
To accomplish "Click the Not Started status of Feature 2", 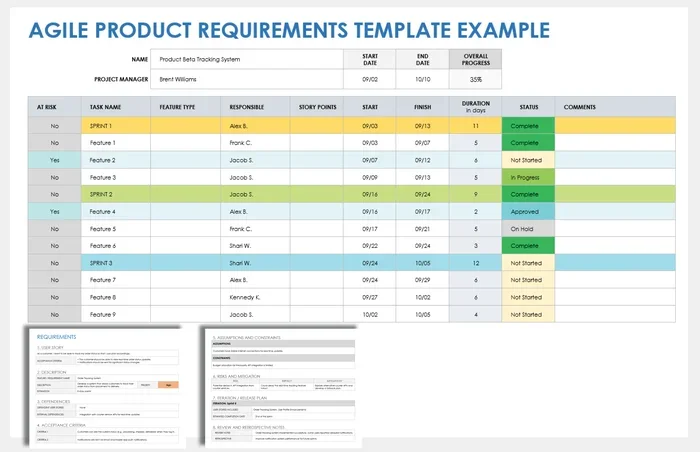I will tap(528, 160).
